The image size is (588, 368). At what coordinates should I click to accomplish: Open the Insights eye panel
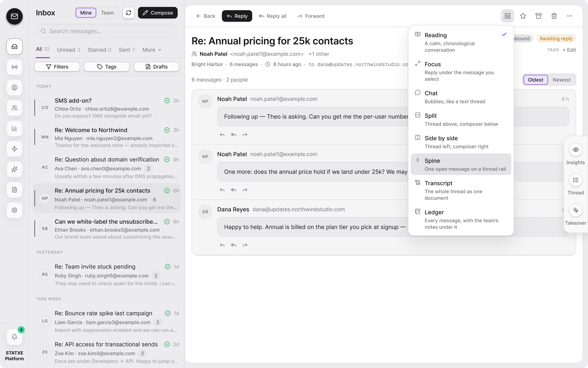pos(575,150)
